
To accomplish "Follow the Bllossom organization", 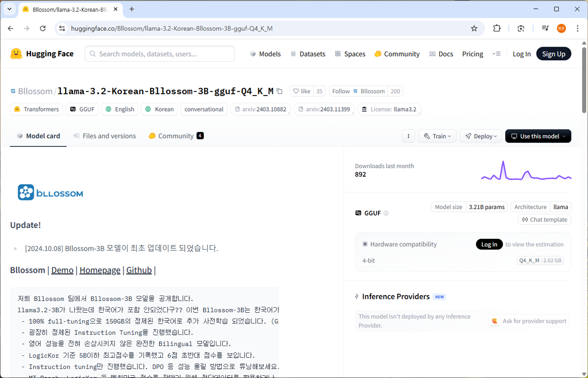I will (359, 91).
